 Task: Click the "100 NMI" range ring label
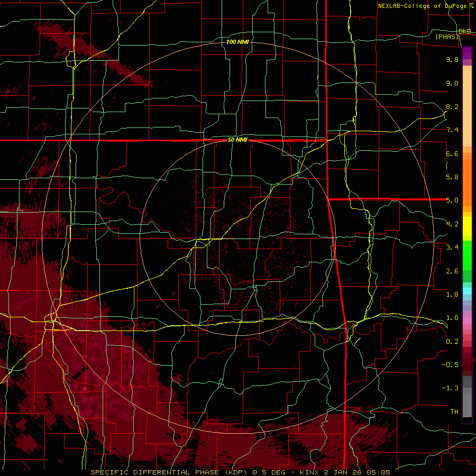point(237,42)
